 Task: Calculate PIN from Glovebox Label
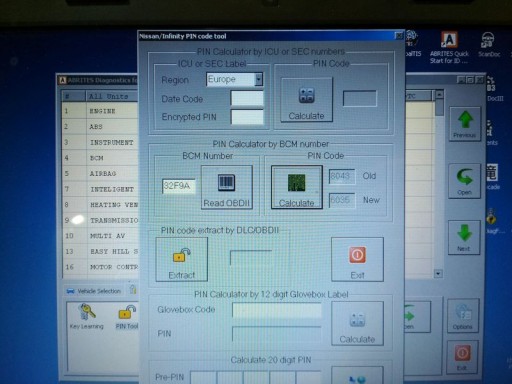[357, 323]
